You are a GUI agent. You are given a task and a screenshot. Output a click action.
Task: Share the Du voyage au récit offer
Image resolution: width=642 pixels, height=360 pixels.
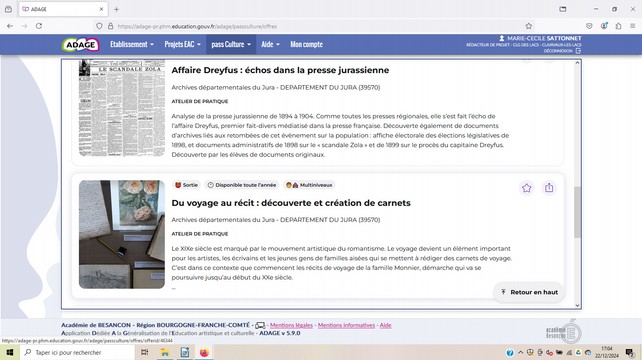pyautogui.click(x=549, y=188)
